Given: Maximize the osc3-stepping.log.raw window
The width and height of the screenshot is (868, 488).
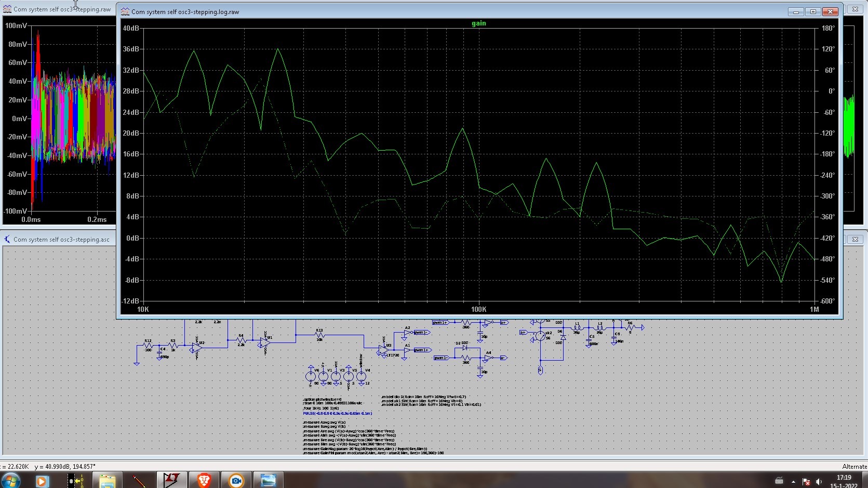Looking at the screenshot, I should 813,11.
